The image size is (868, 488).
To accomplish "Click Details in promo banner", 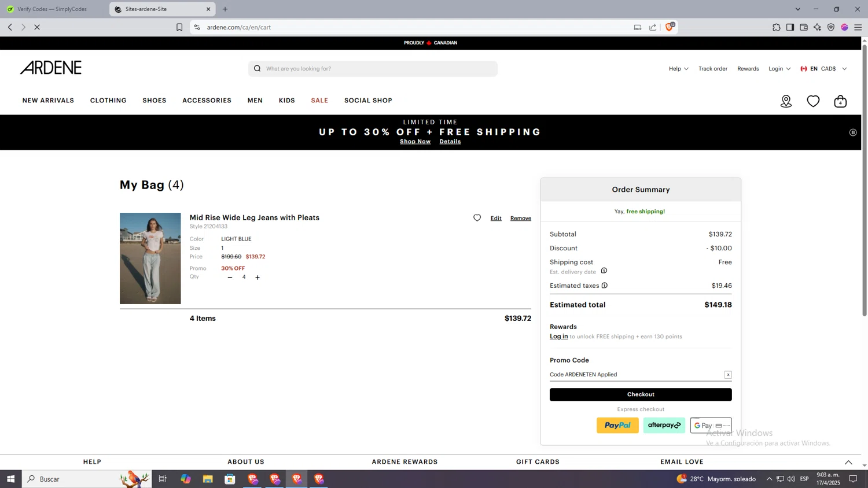I will (450, 142).
